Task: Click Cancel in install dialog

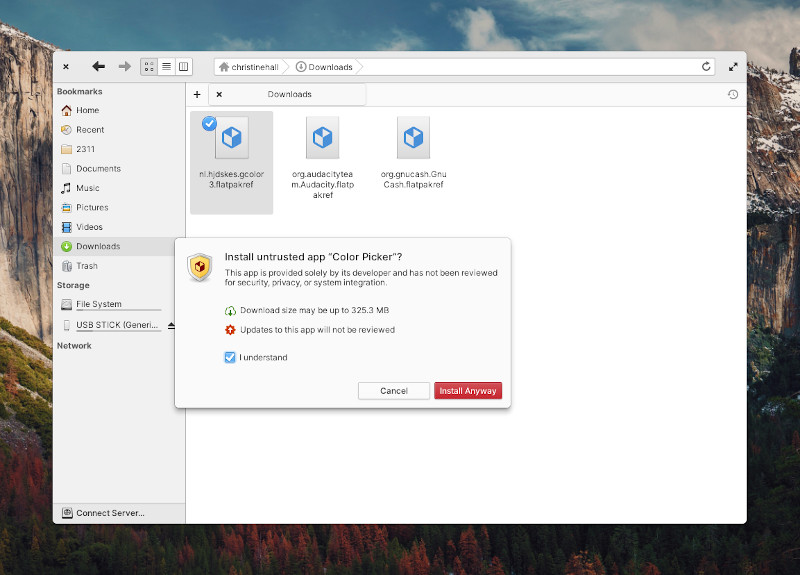Action: pyautogui.click(x=394, y=391)
